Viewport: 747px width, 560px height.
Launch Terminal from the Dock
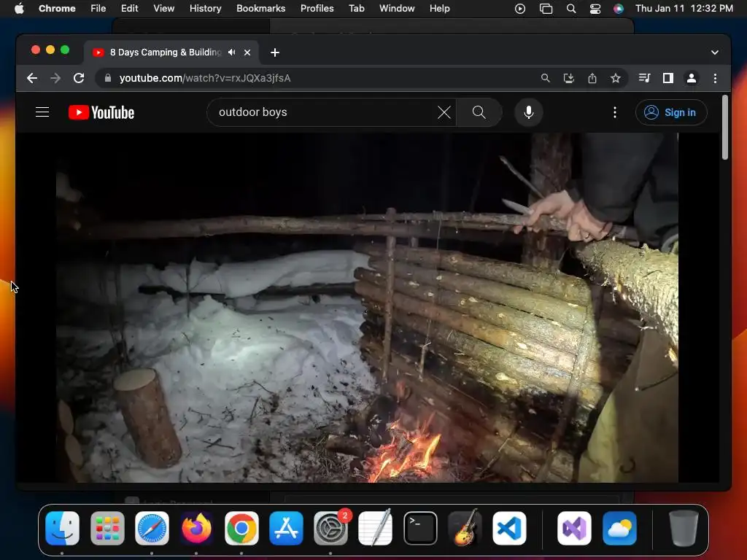(x=420, y=528)
